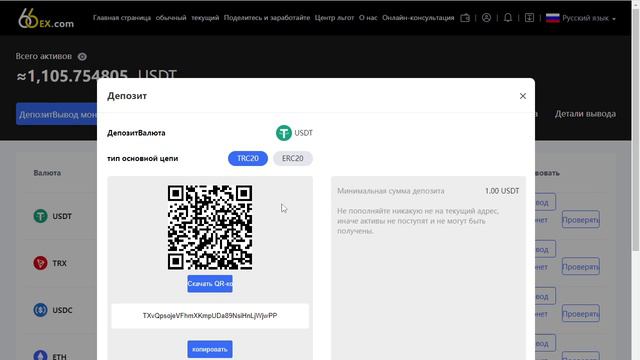
Task: Close the Депозит dialog
Action: tap(523, 96)
